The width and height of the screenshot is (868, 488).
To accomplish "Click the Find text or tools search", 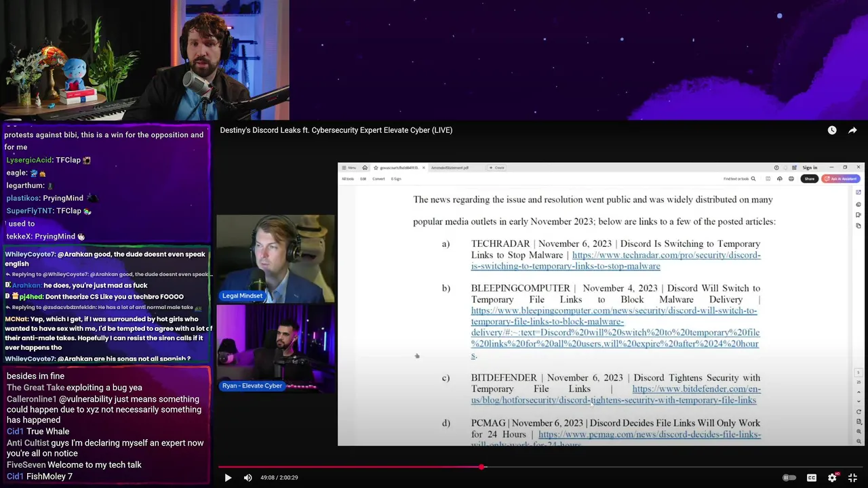I will 739,179.
